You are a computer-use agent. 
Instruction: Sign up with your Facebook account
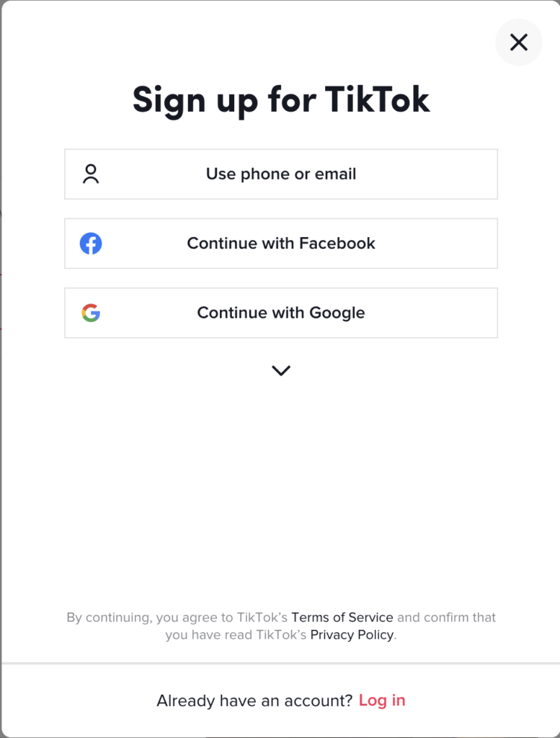pos(281,244)
